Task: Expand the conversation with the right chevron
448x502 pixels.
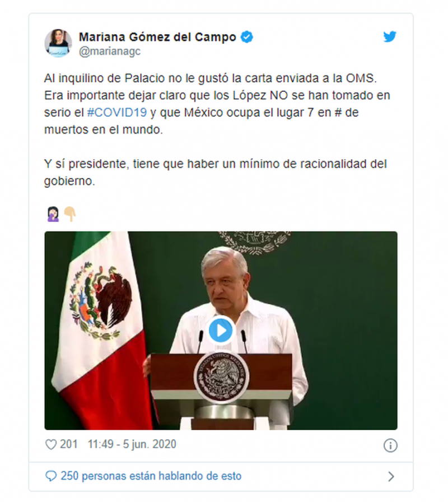Action: click(391, 476)
